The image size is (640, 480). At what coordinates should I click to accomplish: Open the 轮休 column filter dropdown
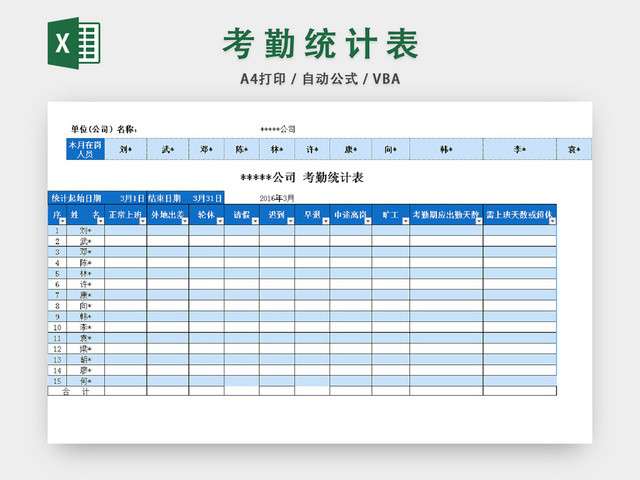pyautogui.click(x=220, y=221)
